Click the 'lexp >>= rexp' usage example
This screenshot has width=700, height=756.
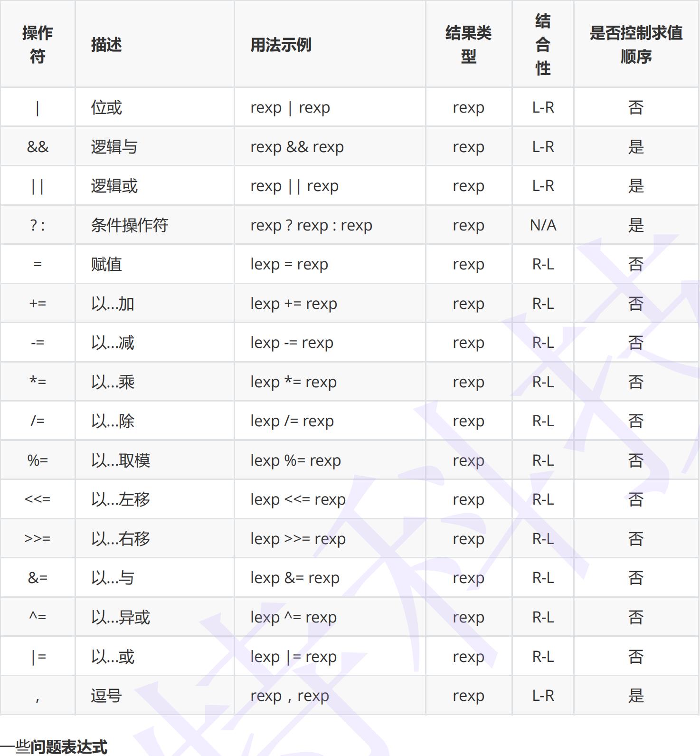coord(298,539)
